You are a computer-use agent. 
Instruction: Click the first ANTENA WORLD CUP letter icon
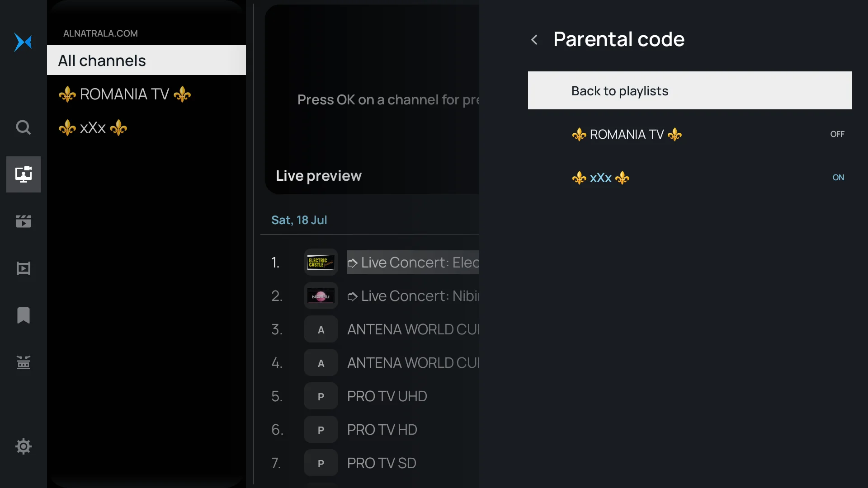[x=321, y=329]
